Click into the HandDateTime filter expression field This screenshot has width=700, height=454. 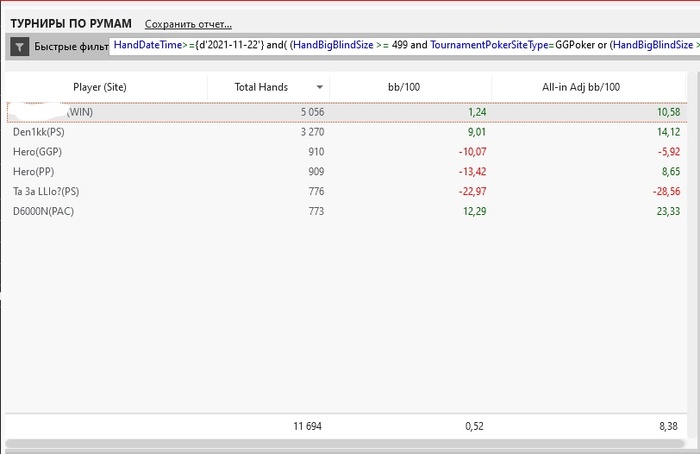click(404, 45)
